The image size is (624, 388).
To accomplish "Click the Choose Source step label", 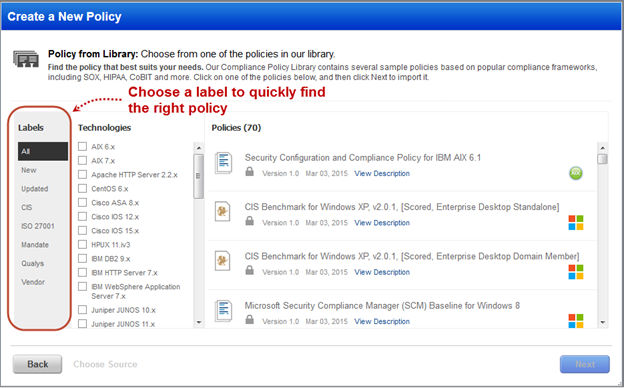I will 105,364.
